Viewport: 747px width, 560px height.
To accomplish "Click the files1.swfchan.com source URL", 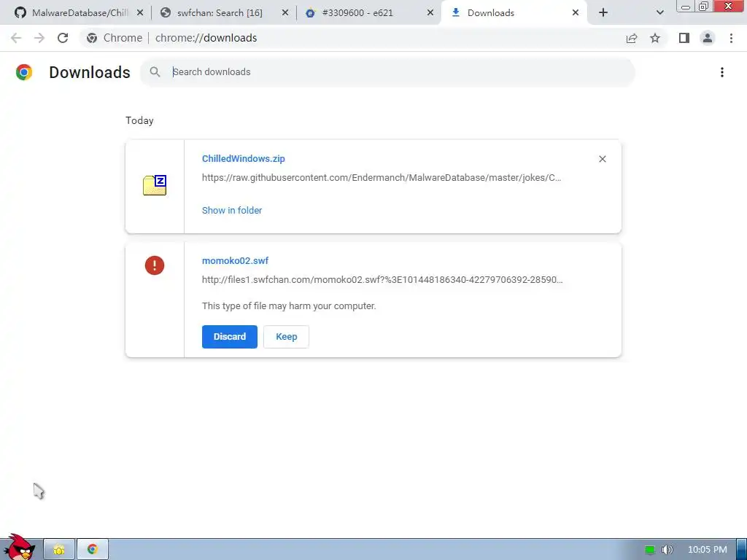I will coord(382,280).
